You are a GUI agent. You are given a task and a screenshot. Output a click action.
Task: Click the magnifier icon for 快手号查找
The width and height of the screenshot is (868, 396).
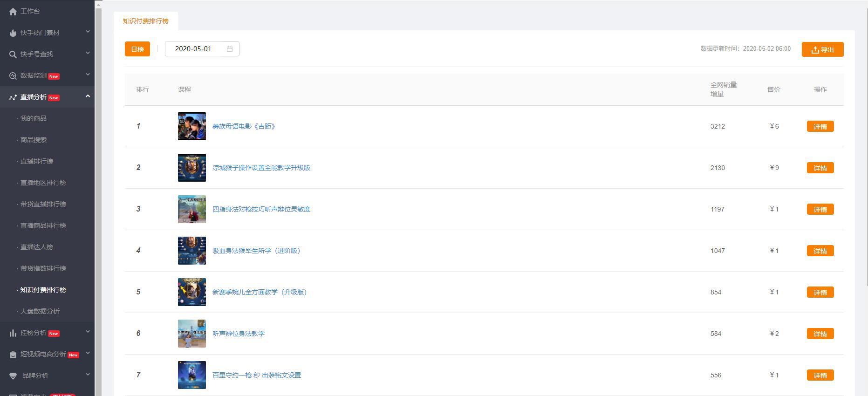[13, 55]
